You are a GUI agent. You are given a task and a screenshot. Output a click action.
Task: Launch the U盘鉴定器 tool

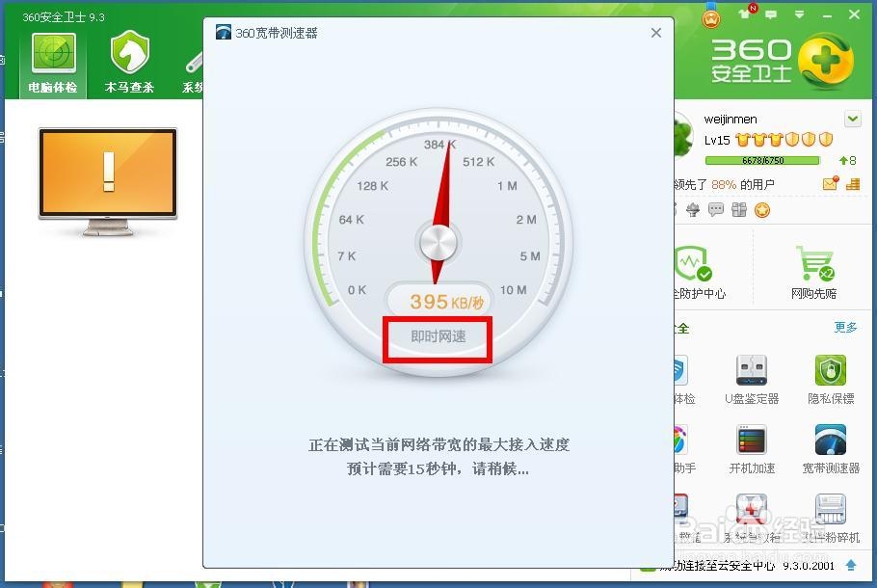[752, 380]
